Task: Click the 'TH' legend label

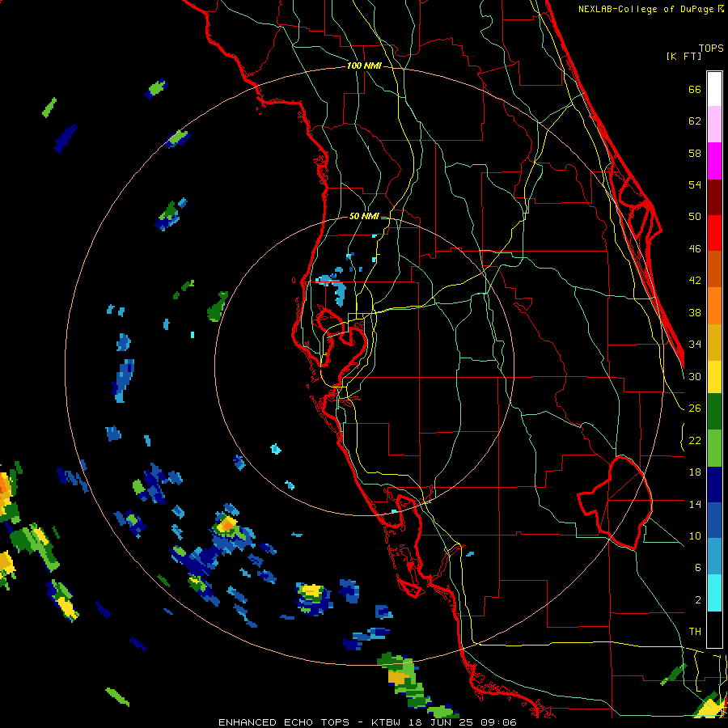Action: click(x=695, y=632)
